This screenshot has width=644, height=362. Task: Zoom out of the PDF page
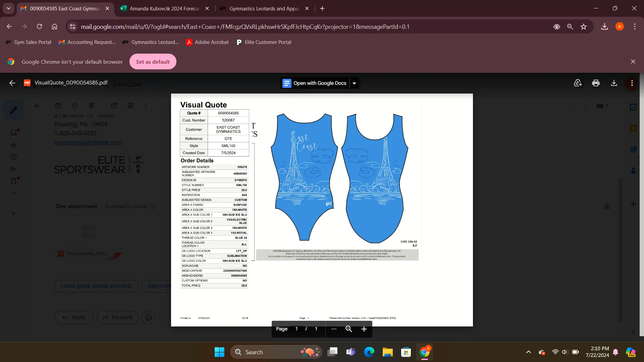(334, 329)
